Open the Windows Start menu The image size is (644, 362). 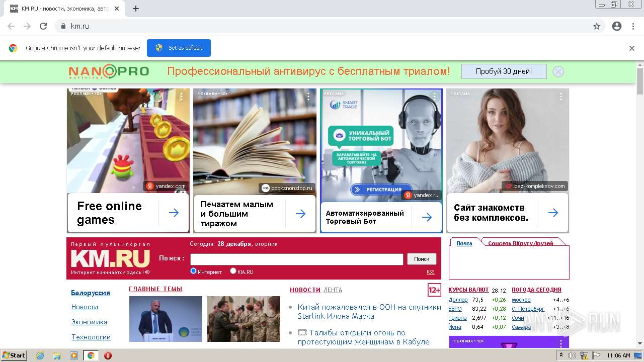14,355
